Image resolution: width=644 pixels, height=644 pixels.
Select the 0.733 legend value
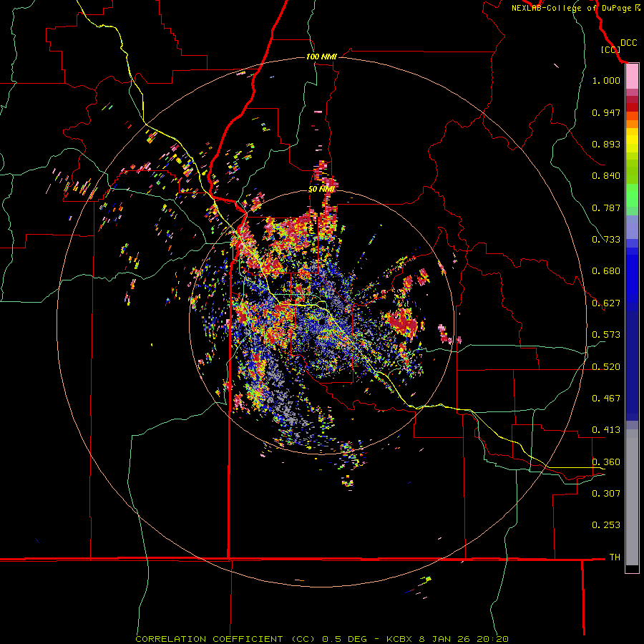[606, 240]
